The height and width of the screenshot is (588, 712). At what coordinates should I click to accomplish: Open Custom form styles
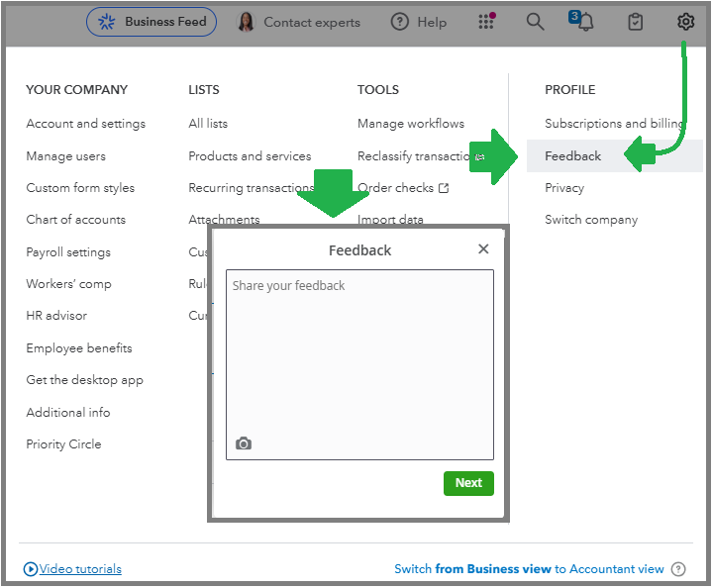80,187
